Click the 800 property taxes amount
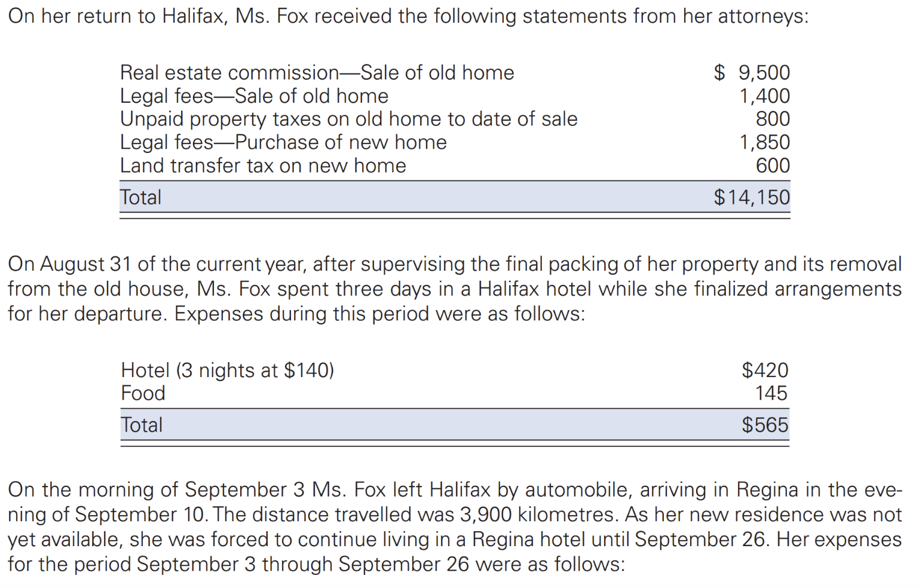 coord(772,120)
